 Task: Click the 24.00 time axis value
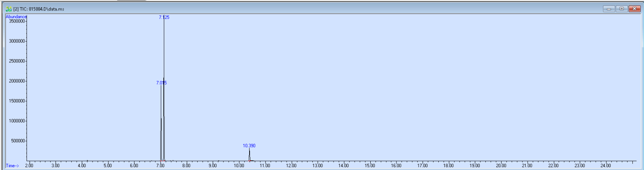coord(605,166)
